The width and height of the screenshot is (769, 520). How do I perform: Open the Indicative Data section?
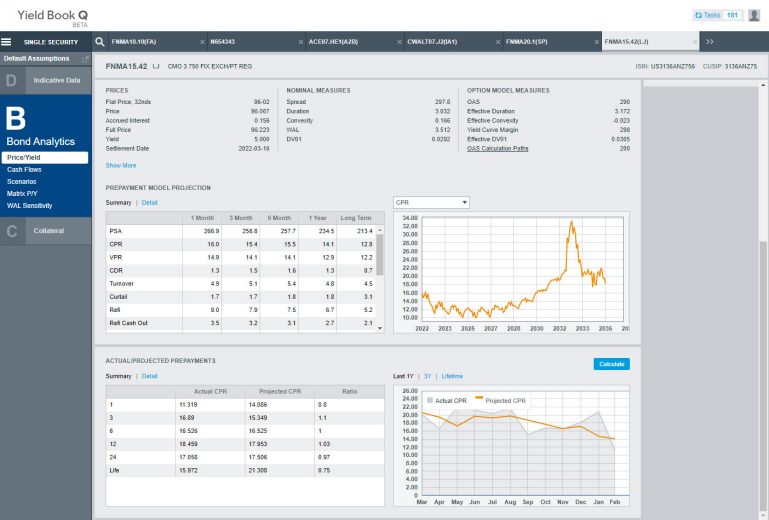pos(46,80)
